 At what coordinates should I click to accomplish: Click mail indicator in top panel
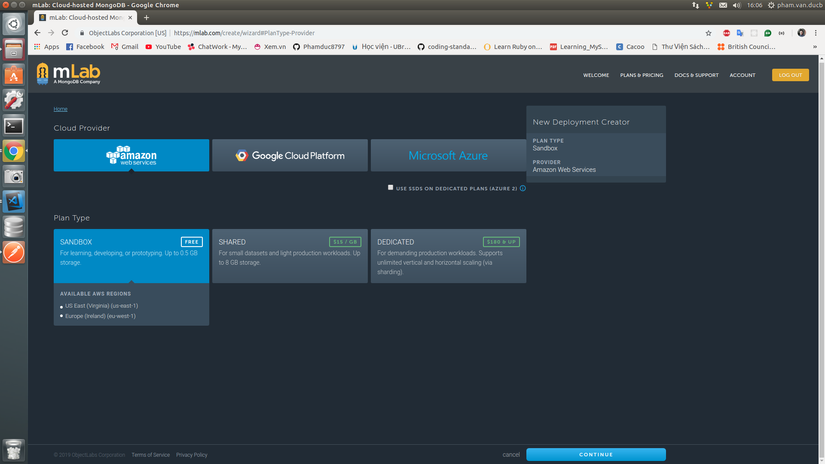[x=723, y=5]
